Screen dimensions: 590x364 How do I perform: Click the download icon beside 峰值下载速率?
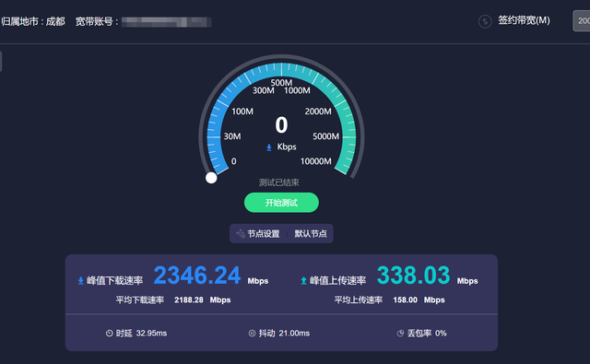(x=80, y=281)
